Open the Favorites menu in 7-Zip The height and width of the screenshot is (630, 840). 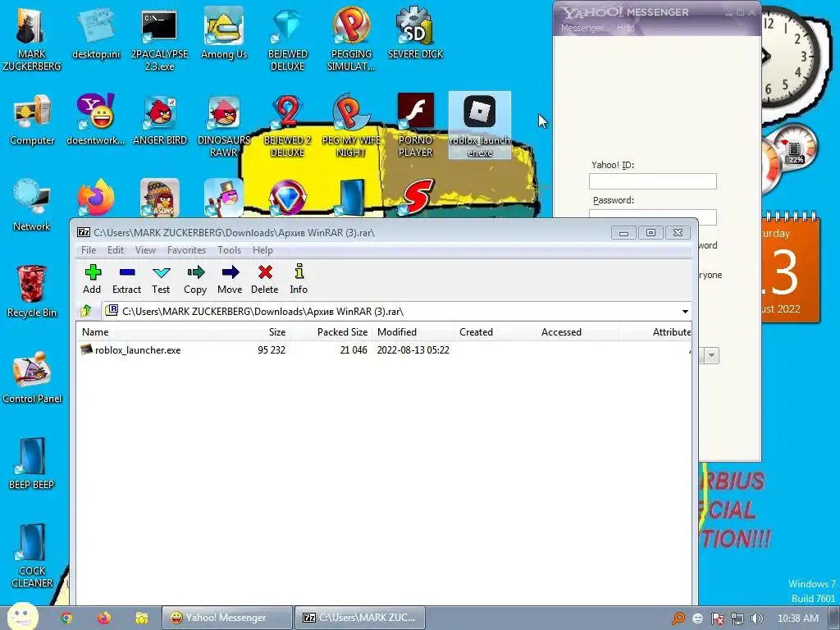point(186,250)
